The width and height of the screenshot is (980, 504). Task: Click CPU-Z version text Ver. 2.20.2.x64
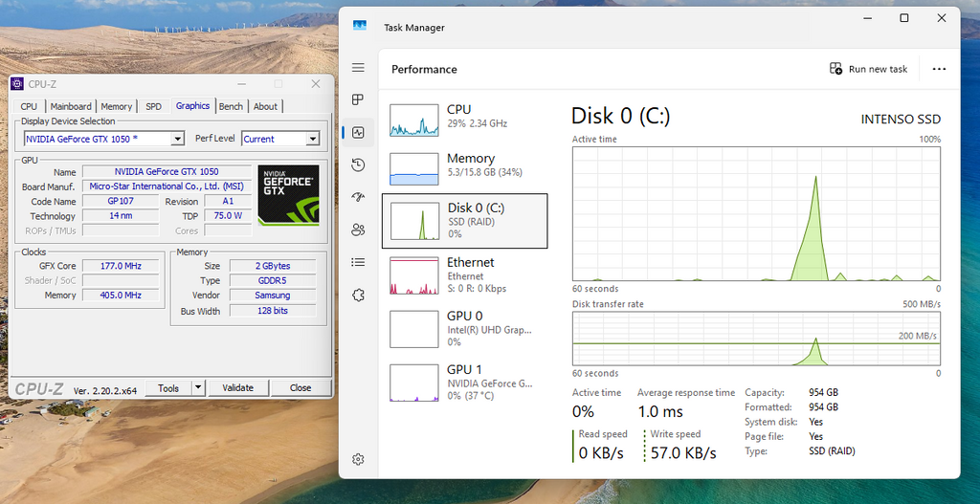[105, 389]
